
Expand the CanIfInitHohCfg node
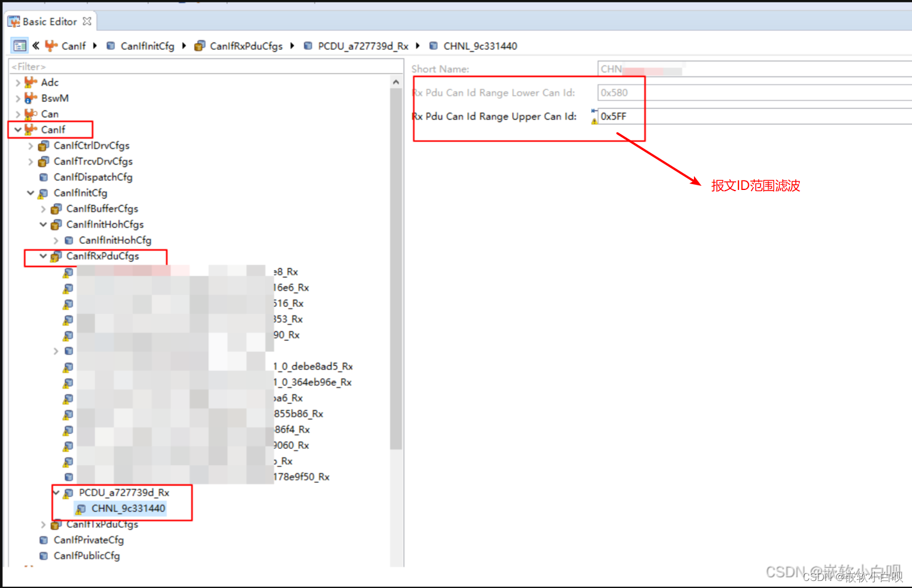click(56, 240)
